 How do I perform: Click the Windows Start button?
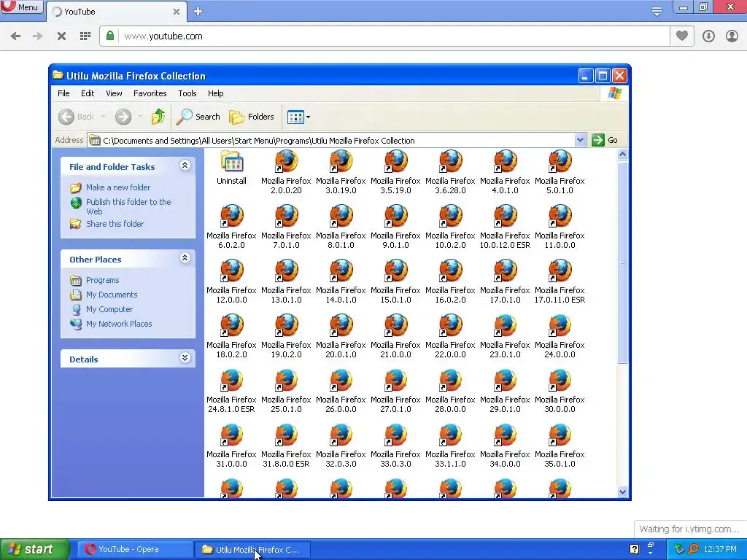pyautogui.click(x=34, y=550)
